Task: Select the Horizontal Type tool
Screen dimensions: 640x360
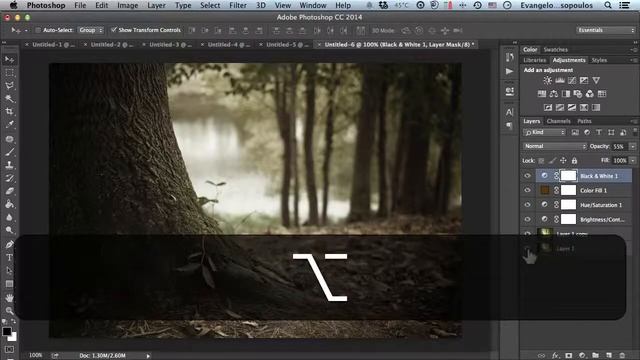Action: coord(9,257)
